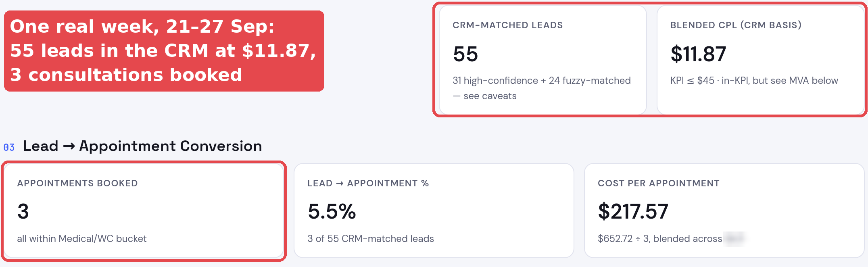Click the 03 section number
The image size is (868, 267).
pos(9,147)
